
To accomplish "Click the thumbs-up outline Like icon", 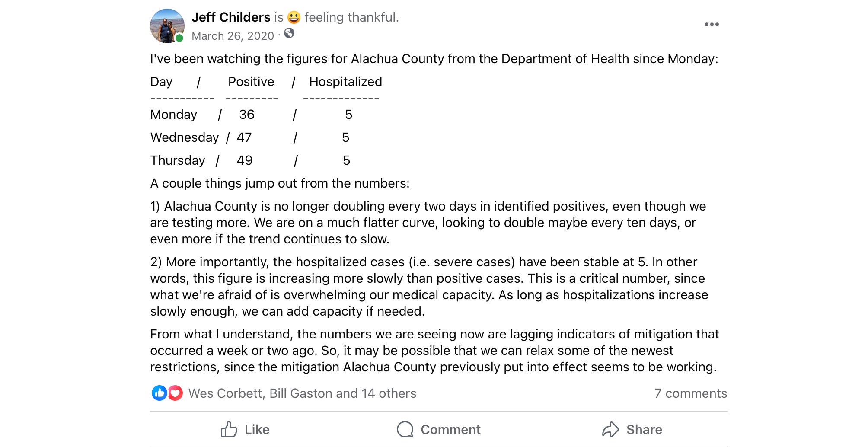I will point(229,429).
